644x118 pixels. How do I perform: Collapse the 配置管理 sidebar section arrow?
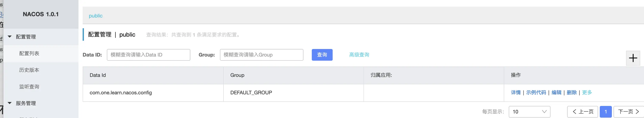(x=10, y=37)
